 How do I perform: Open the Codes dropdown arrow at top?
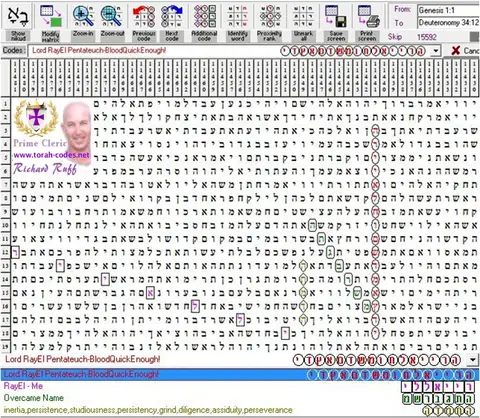pos(435,51)
